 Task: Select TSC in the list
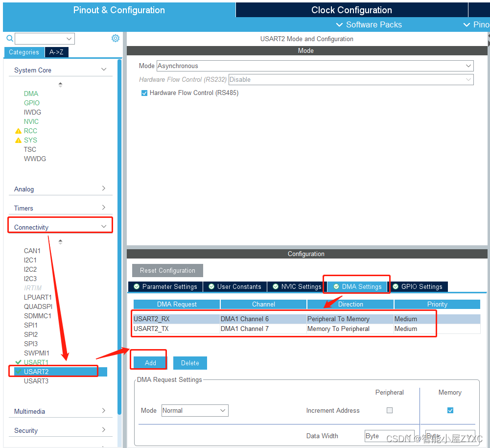[30, 149]
